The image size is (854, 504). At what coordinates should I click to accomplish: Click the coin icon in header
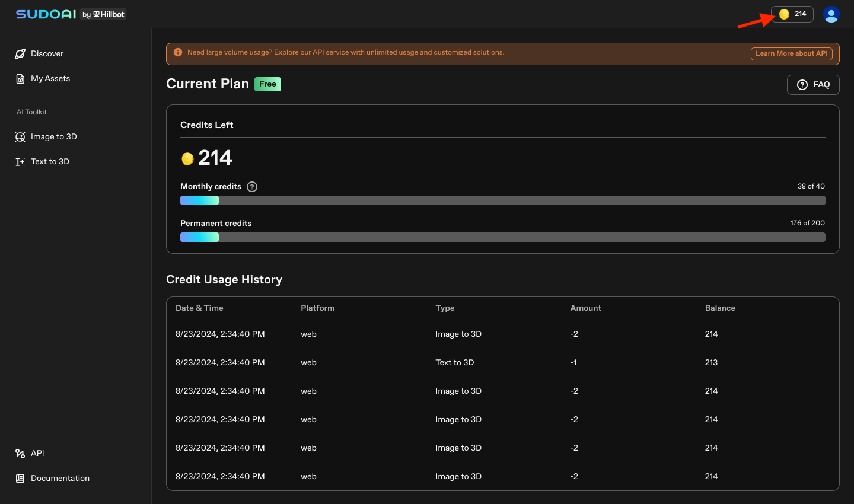click(x=784, y=14)
